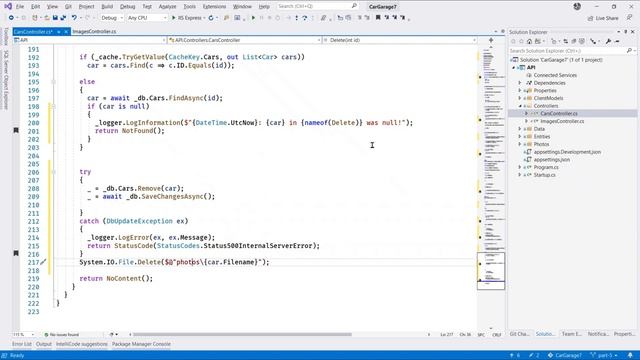Click the Save All toolbar icon
Viewport: 640px width, 360px height.
point(63,18)
